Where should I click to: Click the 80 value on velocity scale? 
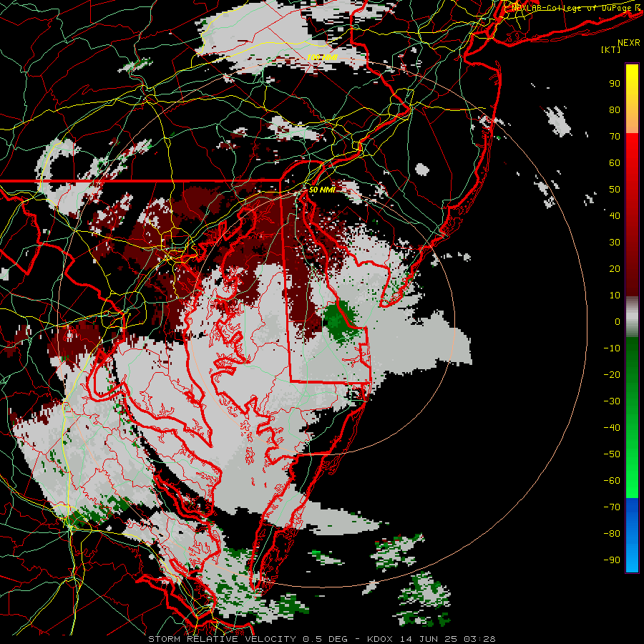click(615, 109)
